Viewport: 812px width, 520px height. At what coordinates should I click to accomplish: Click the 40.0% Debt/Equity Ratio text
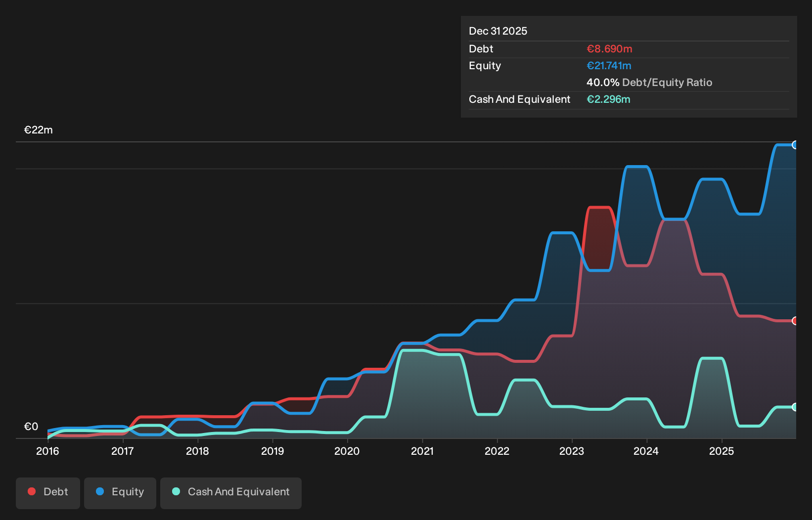[649, 83]
